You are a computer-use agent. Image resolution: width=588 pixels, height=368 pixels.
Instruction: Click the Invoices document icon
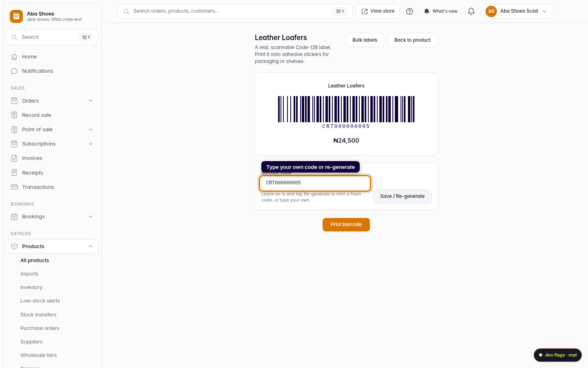coord(14,158)
